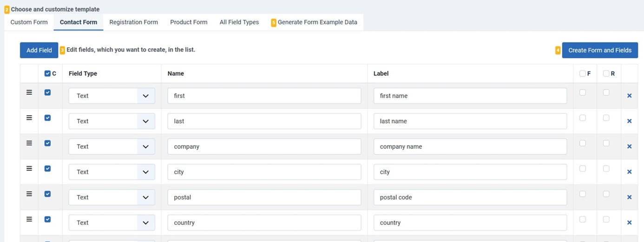644x242 pixels.
Task: Click the Add Field button
Action: [39, 50]
